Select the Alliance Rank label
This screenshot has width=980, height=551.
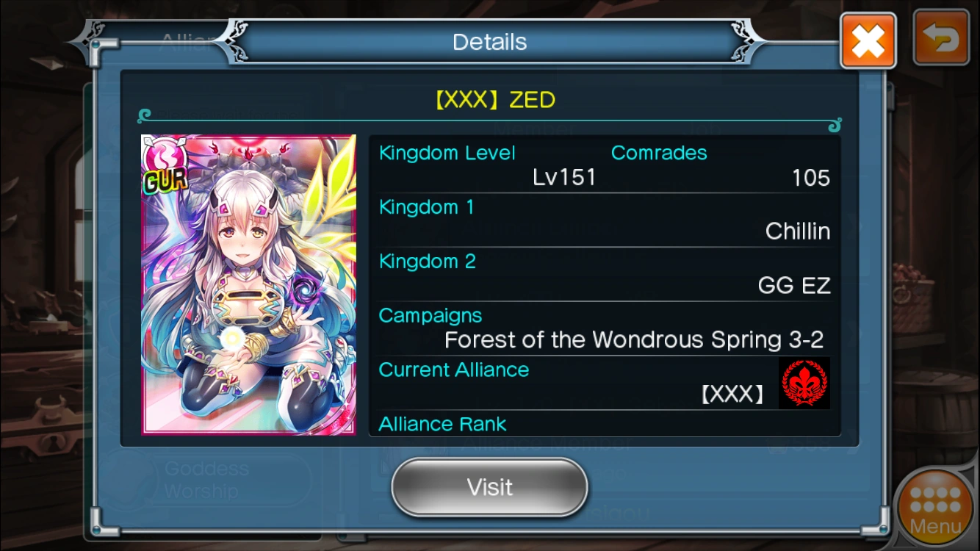[442, 424]
